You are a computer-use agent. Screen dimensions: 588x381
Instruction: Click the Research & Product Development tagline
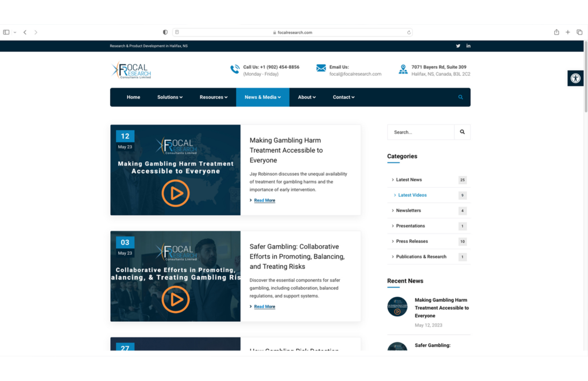point(149,46)
